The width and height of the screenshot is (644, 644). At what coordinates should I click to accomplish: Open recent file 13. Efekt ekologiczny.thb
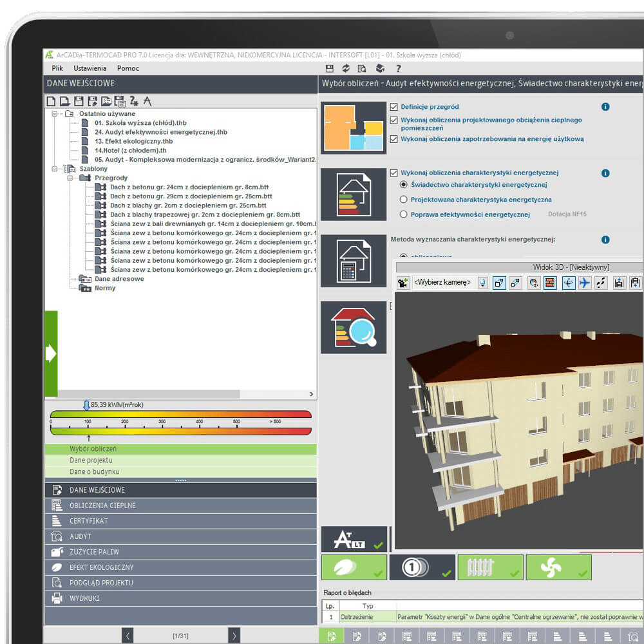(x=133, y=141)
